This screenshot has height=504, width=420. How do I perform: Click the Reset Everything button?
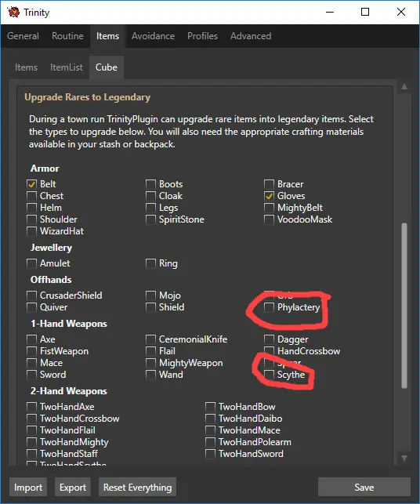138,488
